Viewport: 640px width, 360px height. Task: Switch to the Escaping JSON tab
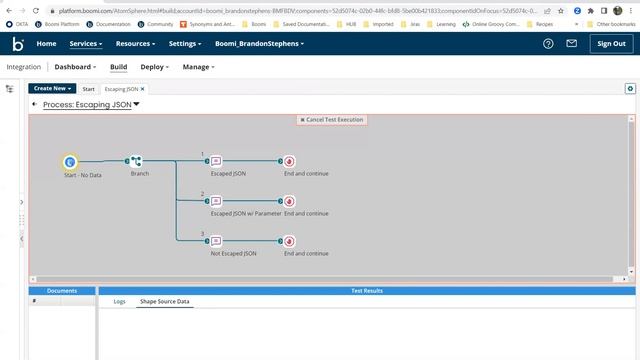coord(121,89)
